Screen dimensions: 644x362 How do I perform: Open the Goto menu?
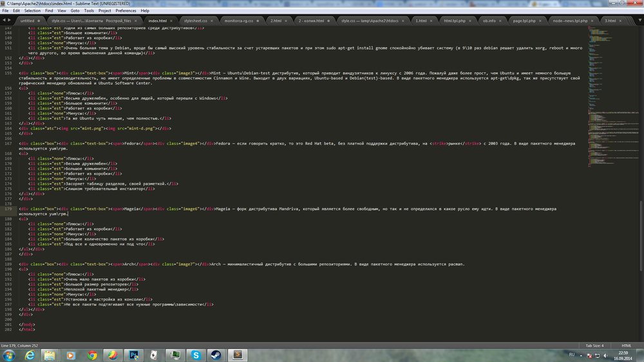tap(75, 11)
